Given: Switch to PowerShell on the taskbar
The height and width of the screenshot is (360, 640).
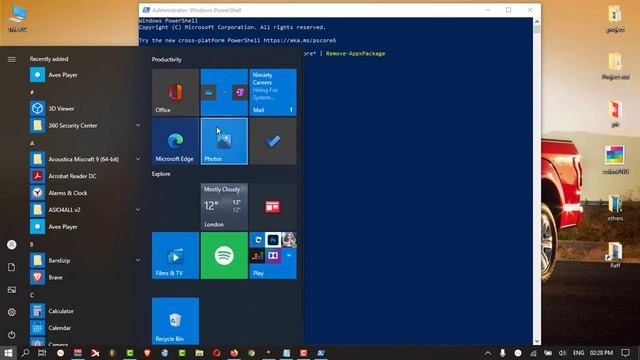Looking at the screenshot, I should (x=321, y=353).
